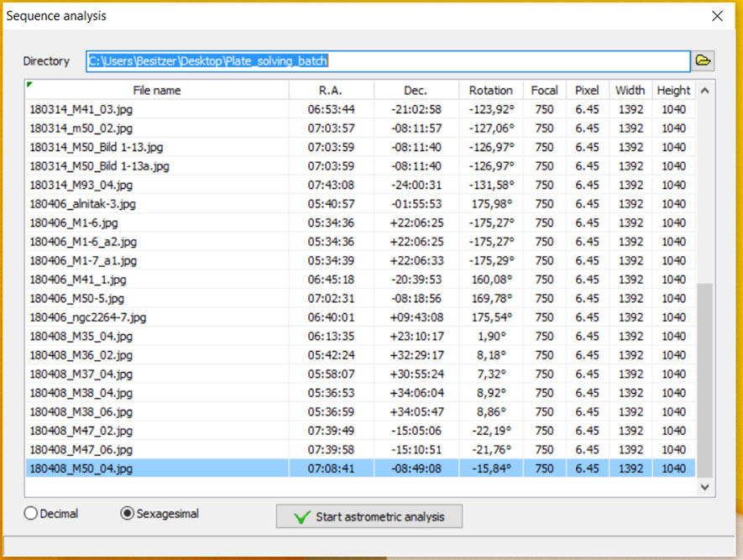This screenshot has width=743, height=560.
Task: Click the Start astrometric analysis button
Action: [369, 516]
